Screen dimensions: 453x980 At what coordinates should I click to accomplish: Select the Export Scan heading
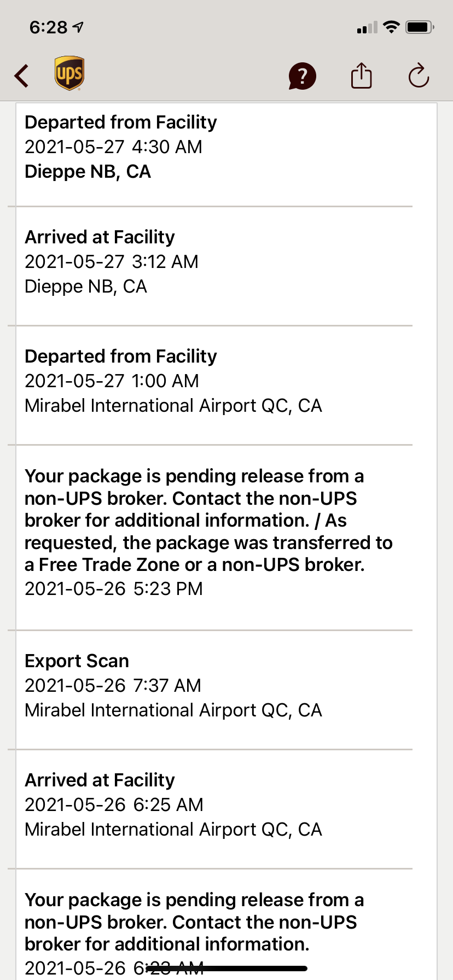click(x=77, y=661)
